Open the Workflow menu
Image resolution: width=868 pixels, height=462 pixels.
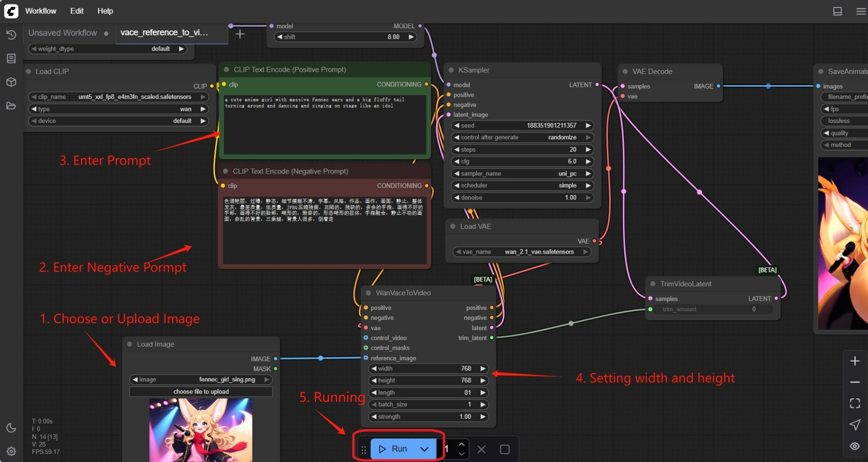(40, 11)
